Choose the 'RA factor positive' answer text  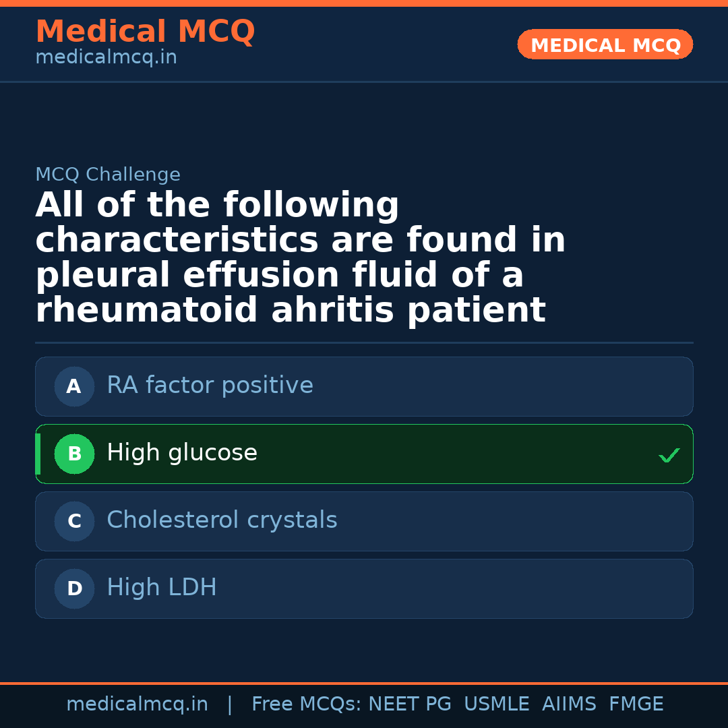210,386
